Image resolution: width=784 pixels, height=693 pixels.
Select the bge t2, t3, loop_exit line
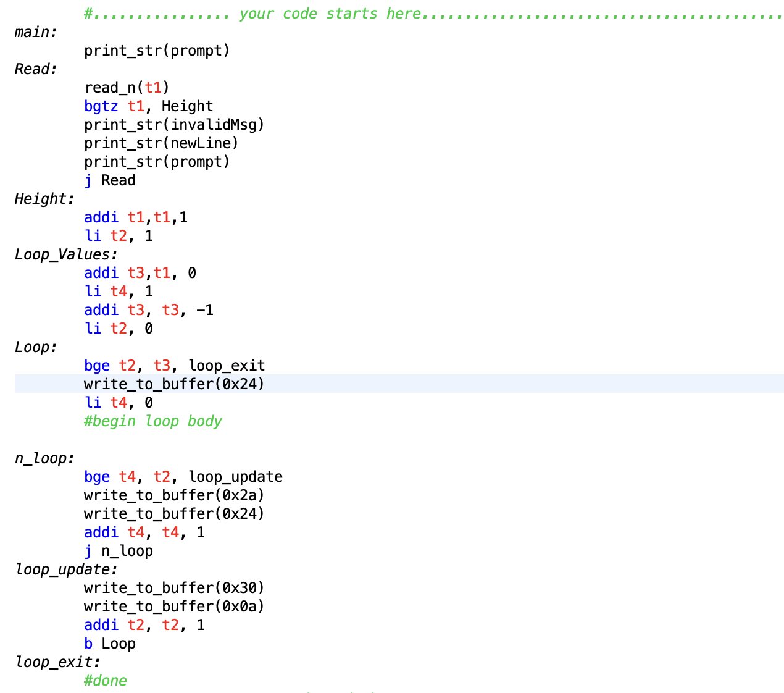pyautogui.click(x=175, y=365)
